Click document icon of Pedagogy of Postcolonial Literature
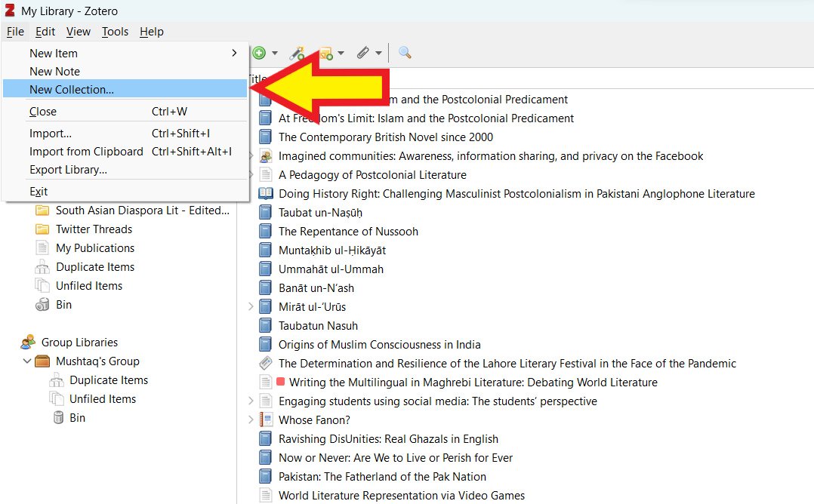Viewport: 814px width, 504px height. pos(265,175)
